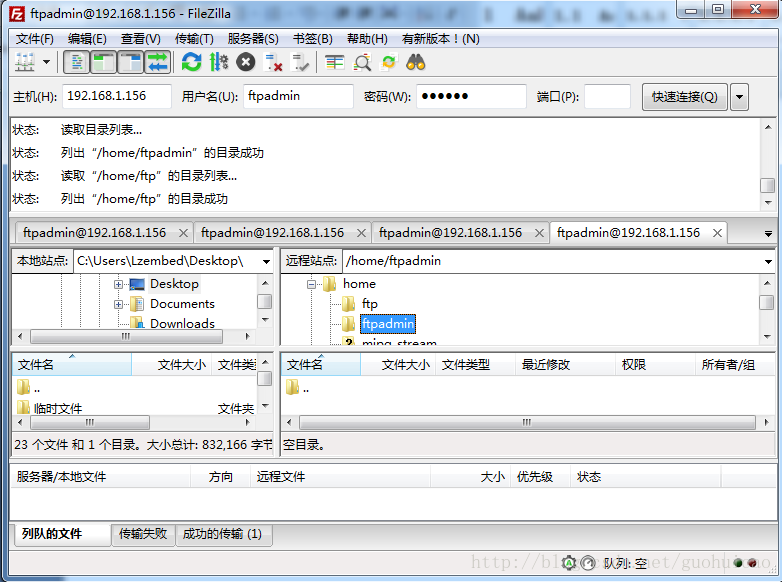Select the ftp folder in remote tree
This screenshot has height=582, width=782.
[370, 304]
